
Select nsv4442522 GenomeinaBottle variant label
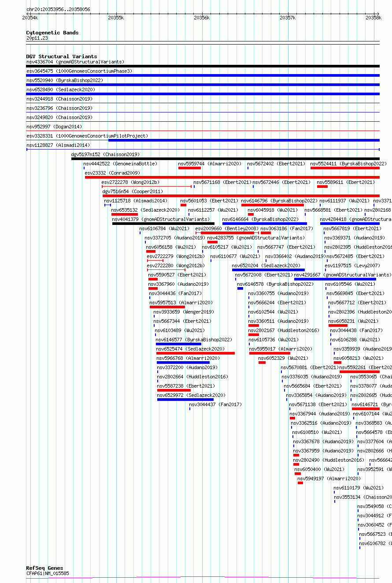pyautogui.click(x=120, y=164)
